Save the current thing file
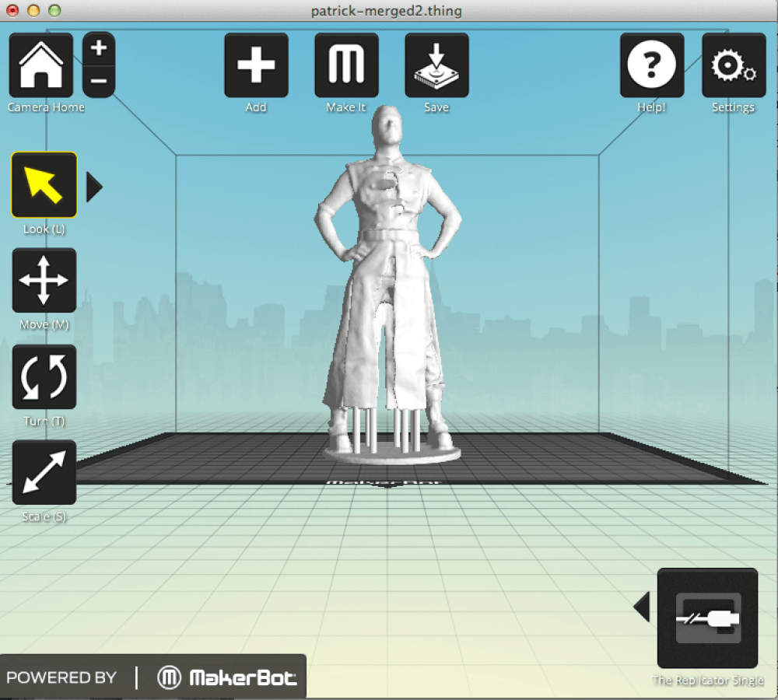Viewport: 778px width, 700px height. pos(436,65)
